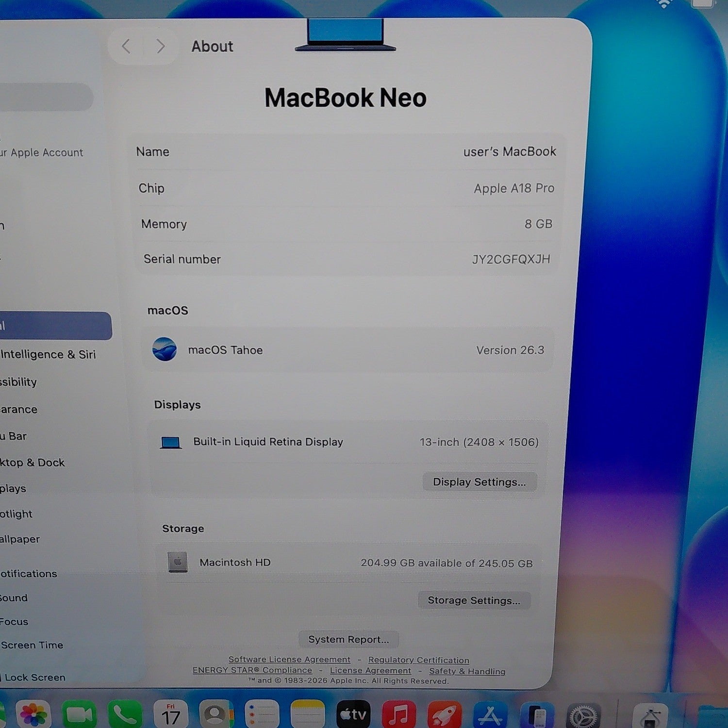Open the Phone app in the Dock
The height and width of the screenshot is (728, 728).
click(125, 715)
